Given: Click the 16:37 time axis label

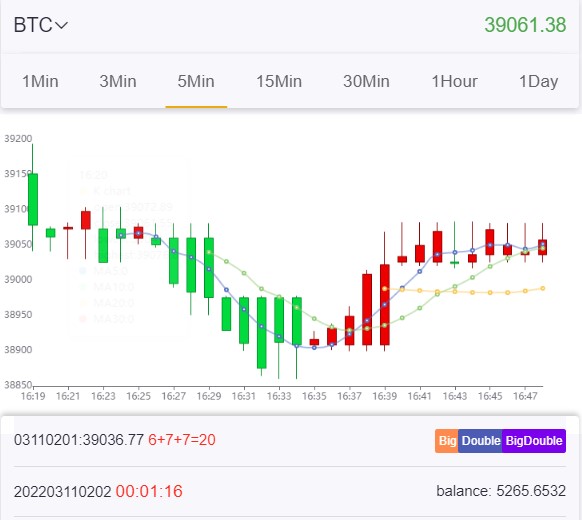Looking at the screenshot, I should [349, 396].
